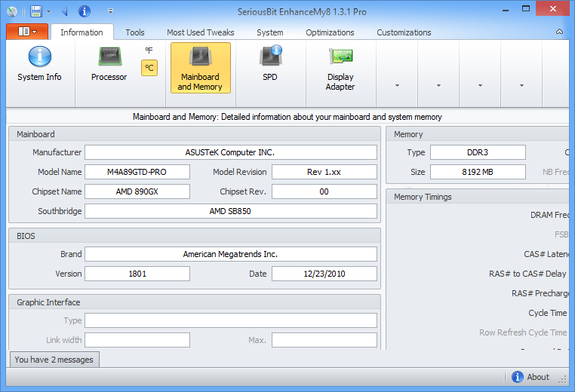Screen dimensions: 575x392
Task: Click the save icon in quick access toolbar
Action: pyautogui.click(x=36, y=12)
